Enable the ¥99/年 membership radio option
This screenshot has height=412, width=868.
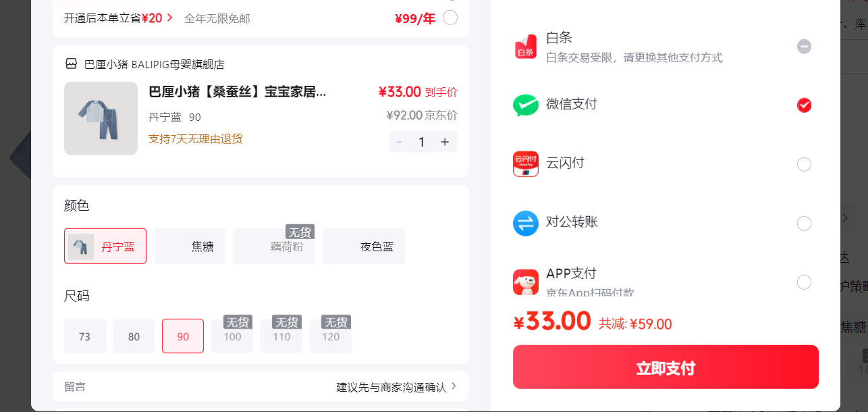(450, 18)
